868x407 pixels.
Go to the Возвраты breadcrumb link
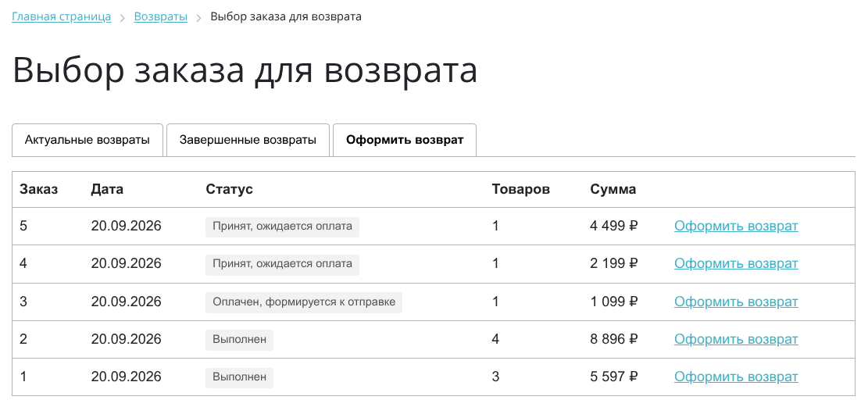(x=160, y=16)
